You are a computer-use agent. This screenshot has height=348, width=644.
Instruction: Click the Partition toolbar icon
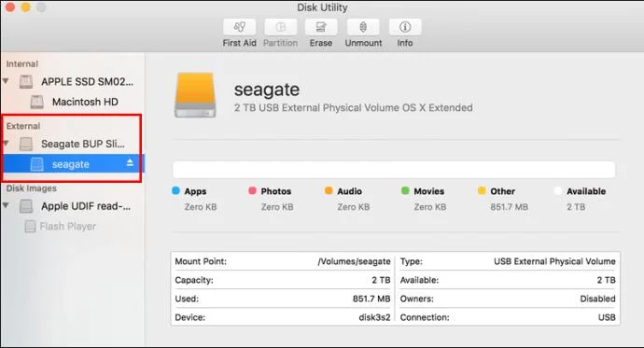(281, 27)
